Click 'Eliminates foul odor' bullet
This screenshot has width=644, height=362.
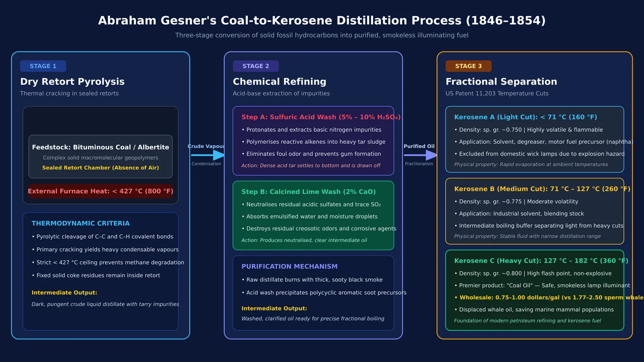click(311, 154)
